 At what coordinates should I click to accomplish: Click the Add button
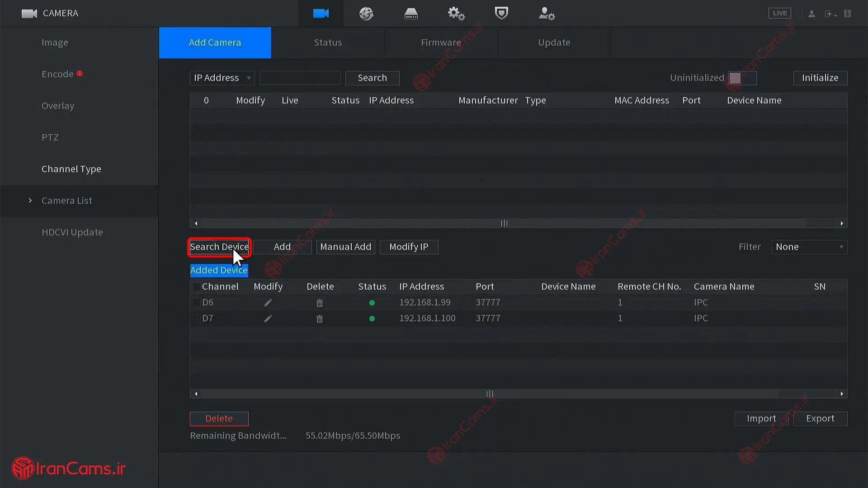pos(283,247)
